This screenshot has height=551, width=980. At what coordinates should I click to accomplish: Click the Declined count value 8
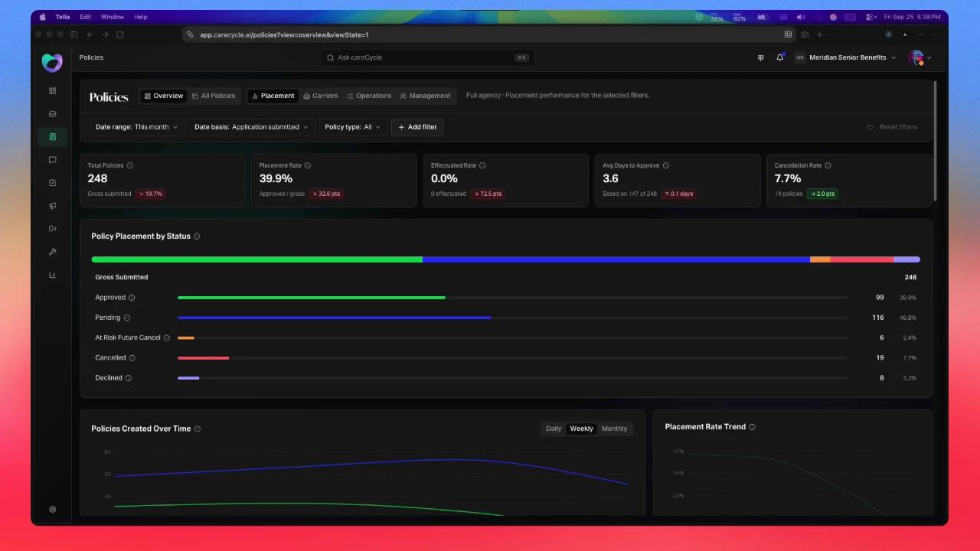tap(882, 378)
